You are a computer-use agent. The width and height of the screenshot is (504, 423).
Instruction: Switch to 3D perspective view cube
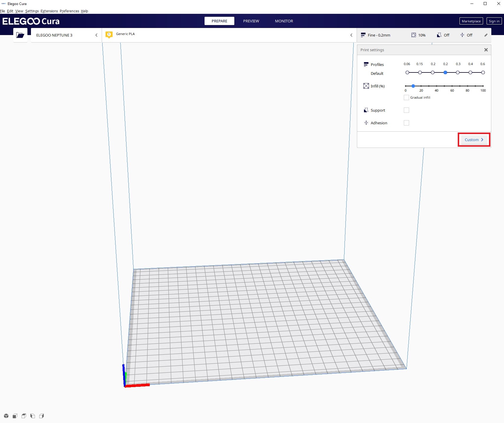click(6, 416)
